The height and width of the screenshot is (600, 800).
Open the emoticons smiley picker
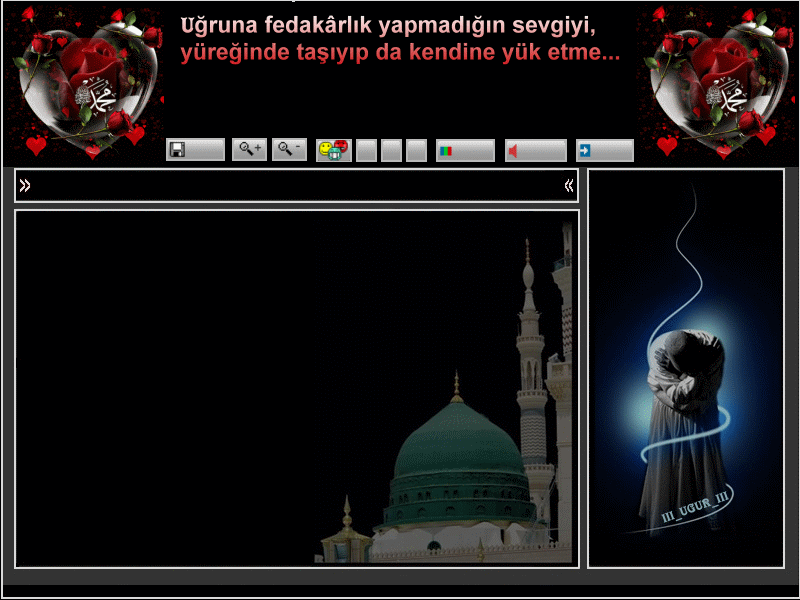tap(334, 150)
